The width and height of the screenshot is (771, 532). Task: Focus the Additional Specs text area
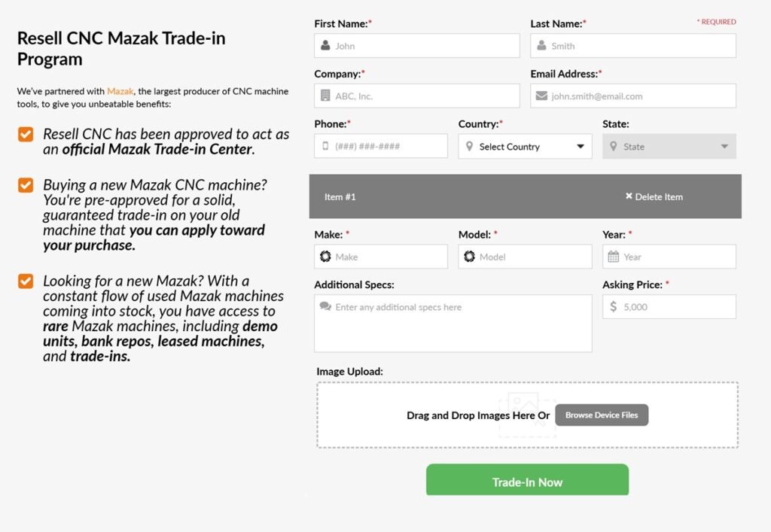[453, 324]
